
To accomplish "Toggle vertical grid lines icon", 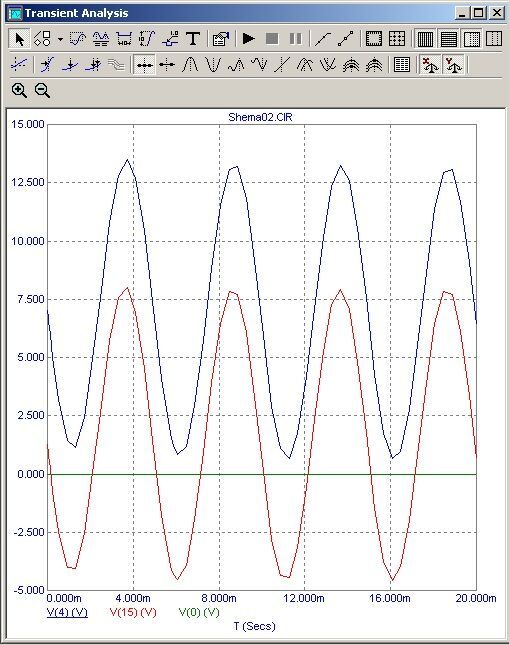I will pyautogui.click(x=425, y=39).
